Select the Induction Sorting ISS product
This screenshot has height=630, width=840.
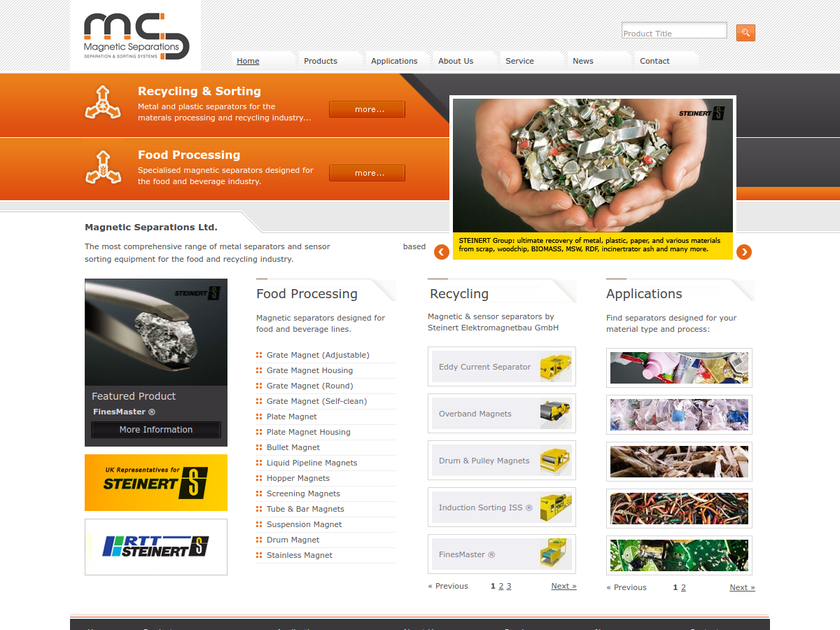(x=501, y=507)
